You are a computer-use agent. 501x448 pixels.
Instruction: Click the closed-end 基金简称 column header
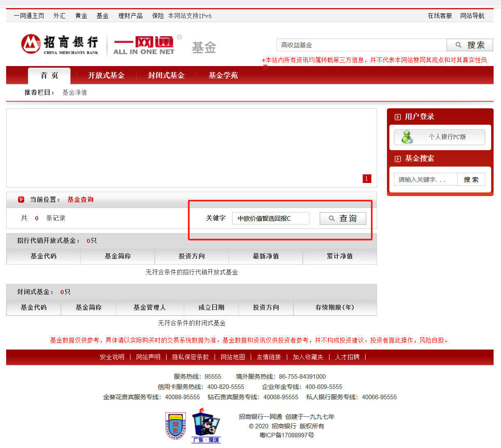(89, 308)
